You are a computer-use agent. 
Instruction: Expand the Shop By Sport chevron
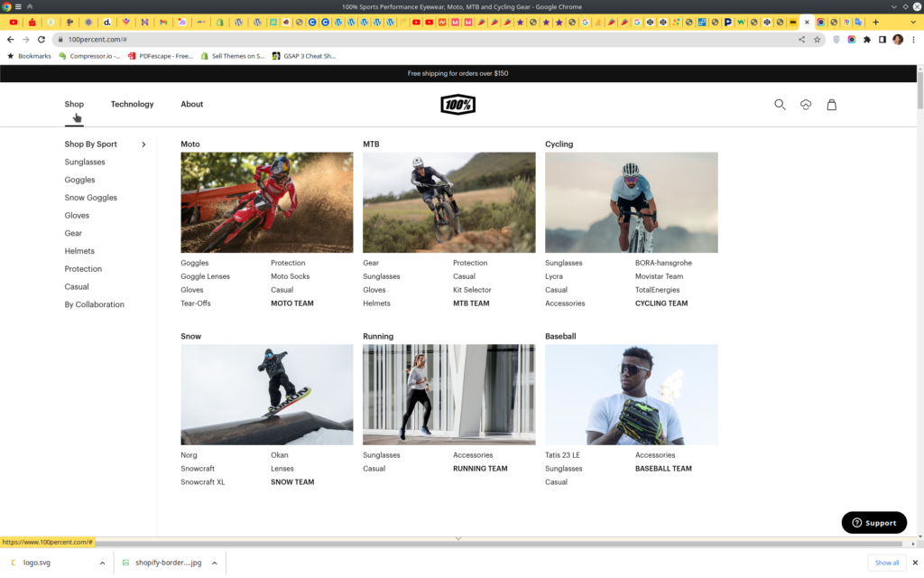[x=143, y=144]
